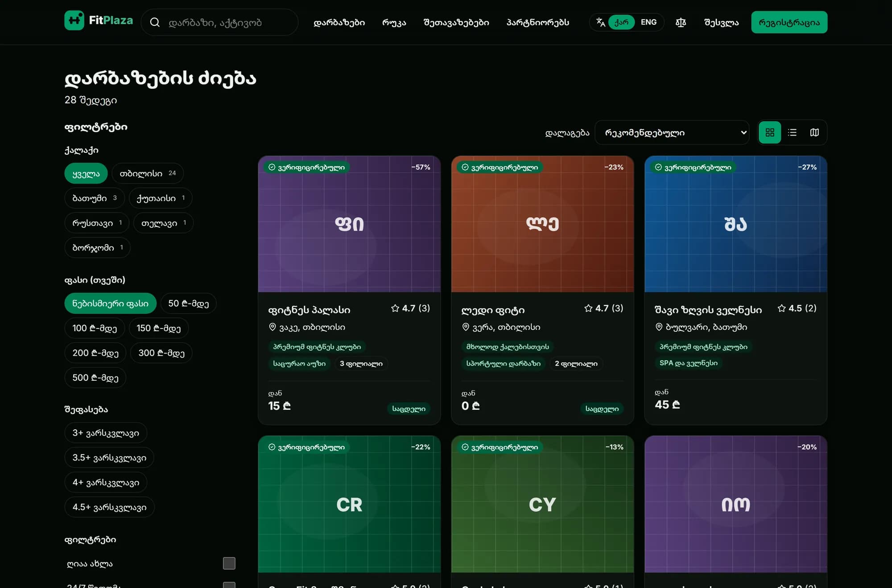The image size is (892, 588).
Task: Open შეთავაზებები in navigation
Action: (456, 22)
